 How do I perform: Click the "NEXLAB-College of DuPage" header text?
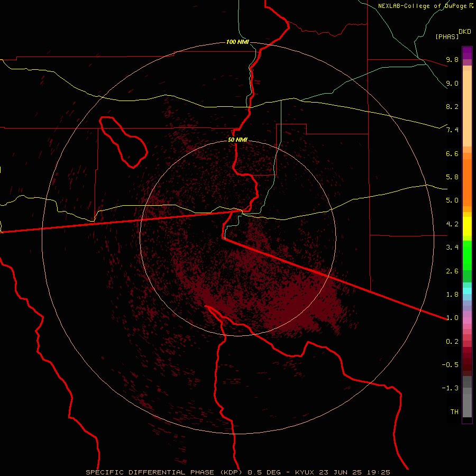click(x=423, y=6)
